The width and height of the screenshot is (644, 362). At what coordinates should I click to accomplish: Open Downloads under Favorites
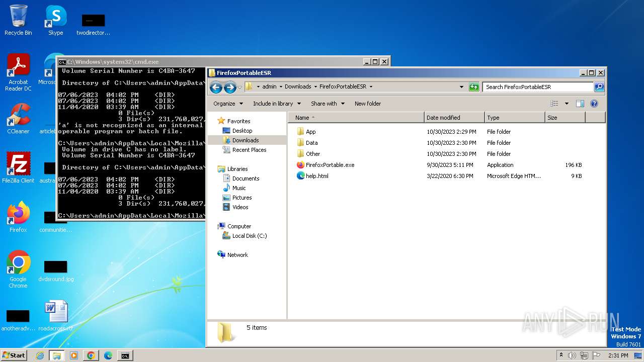(x=245, y=140)
